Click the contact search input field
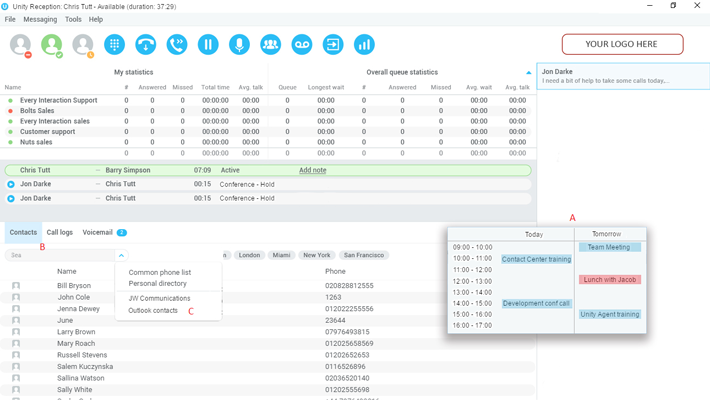This screenshot has height=400, width=710. click(x=60, y=255)
